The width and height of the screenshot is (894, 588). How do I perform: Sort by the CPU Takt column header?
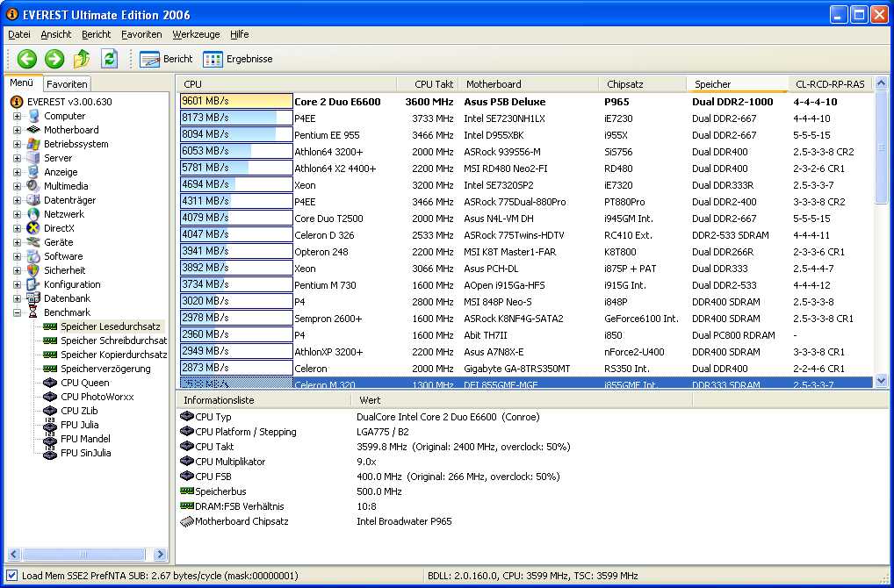[x=428, y=84]
